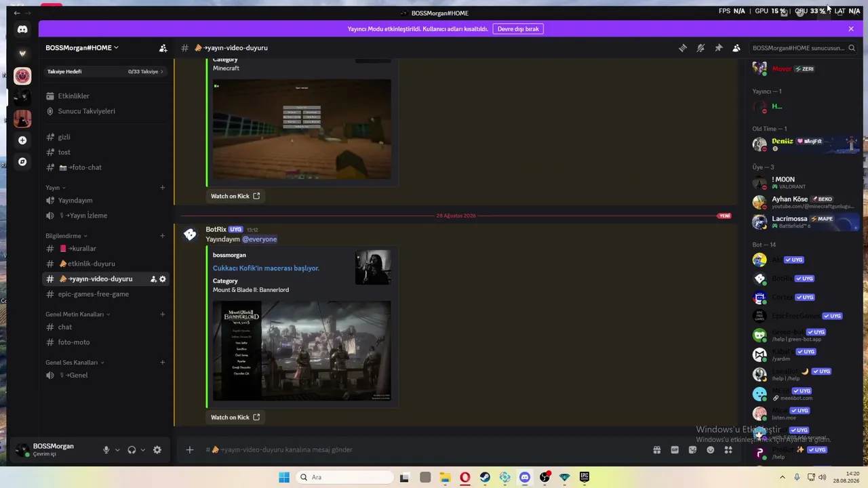Open Discord direct messages home icon
The image size is (868, 488).
coord(22,29)
